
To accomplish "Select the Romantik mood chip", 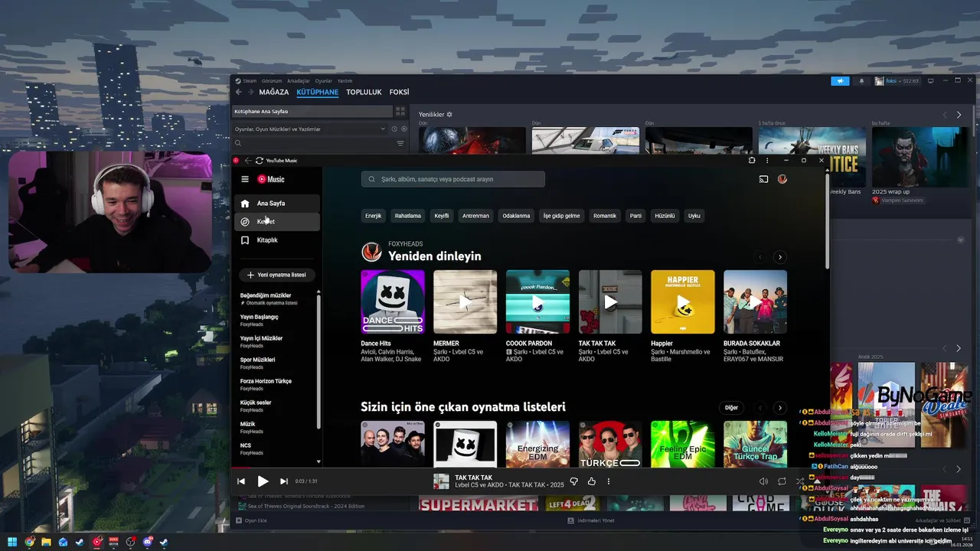I will 605,216.
